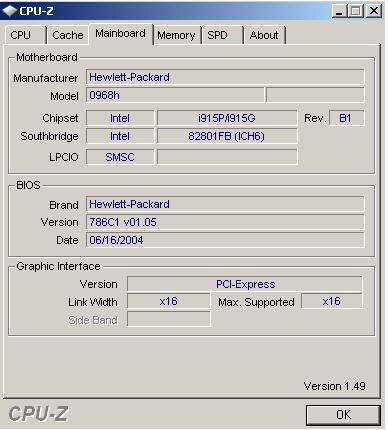
Task: Click the Southbridge label
Action: 49,136
